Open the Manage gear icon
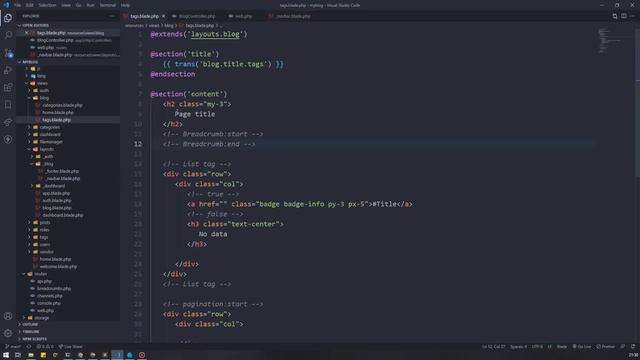Viewport: 640px width, 360px height. (8, 333)
